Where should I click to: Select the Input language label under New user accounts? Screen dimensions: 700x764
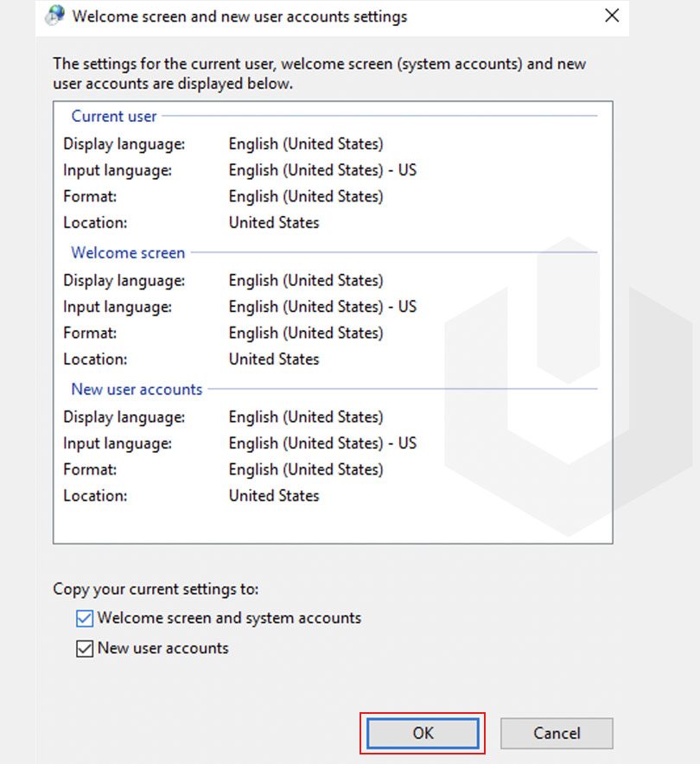pos(119,443)
